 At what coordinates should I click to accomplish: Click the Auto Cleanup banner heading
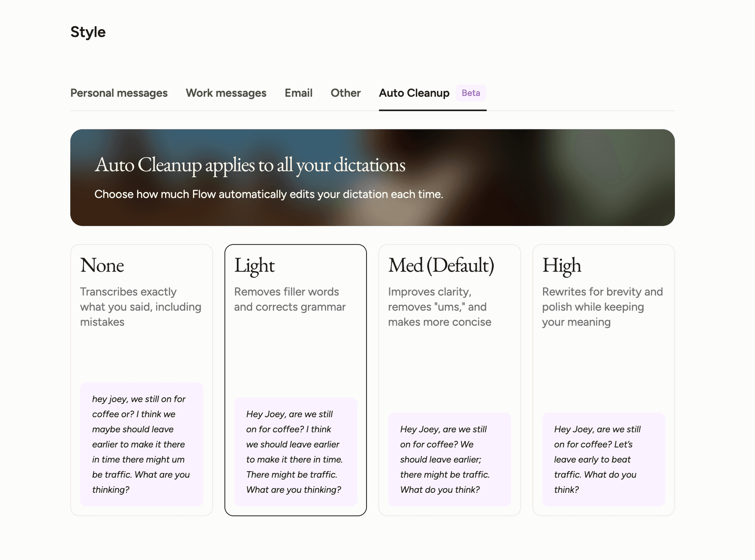tap(250, 165)
